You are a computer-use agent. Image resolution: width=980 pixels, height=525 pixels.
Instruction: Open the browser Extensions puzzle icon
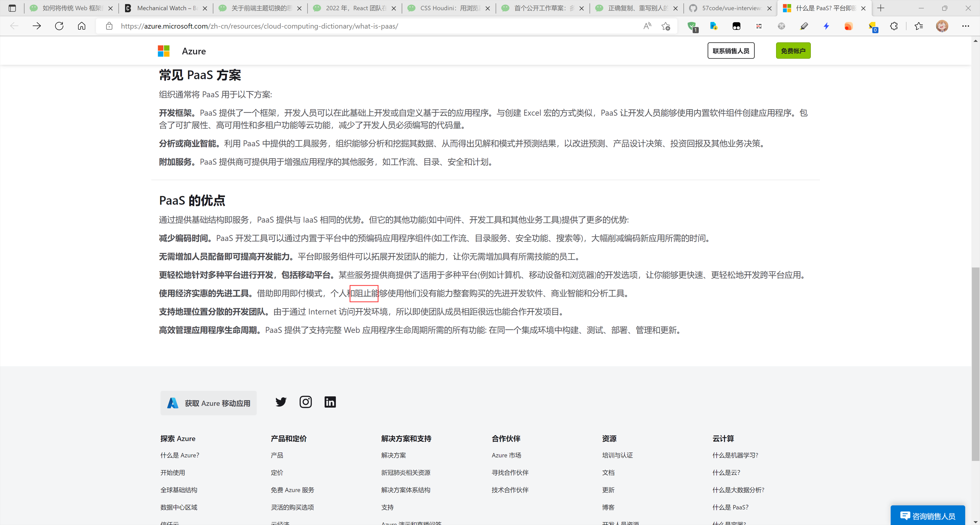(894, 26)
